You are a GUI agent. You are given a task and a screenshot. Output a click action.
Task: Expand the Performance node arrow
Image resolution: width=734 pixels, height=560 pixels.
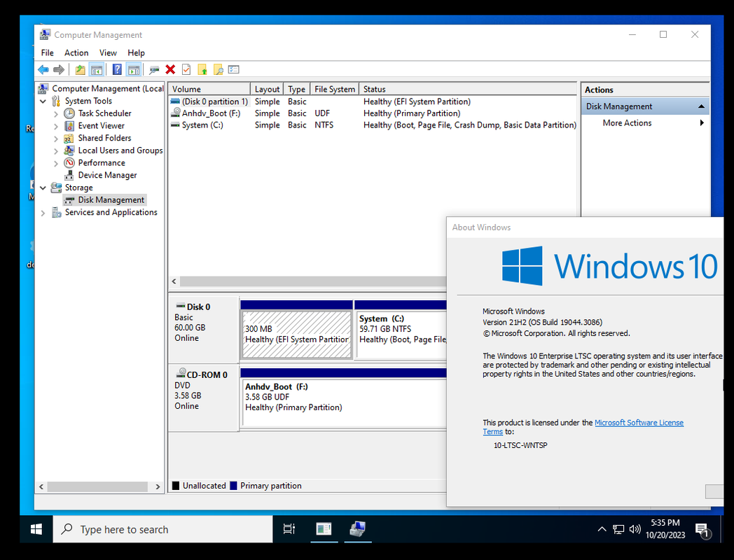pos(56,163)
